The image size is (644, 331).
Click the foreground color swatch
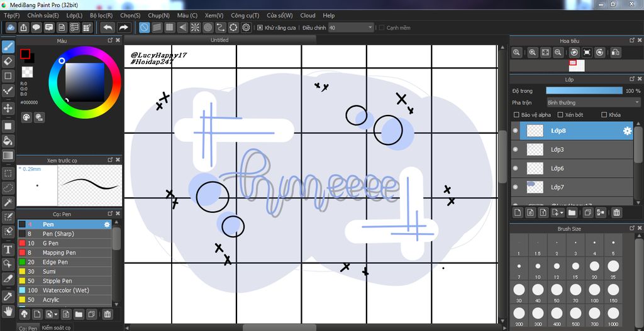pyautogui.click(x=25, y=54)
